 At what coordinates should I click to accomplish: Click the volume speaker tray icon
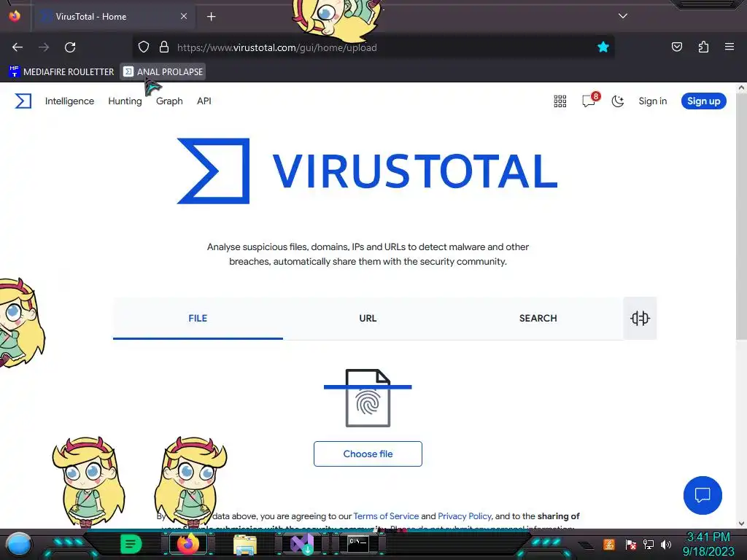(666, 544)
